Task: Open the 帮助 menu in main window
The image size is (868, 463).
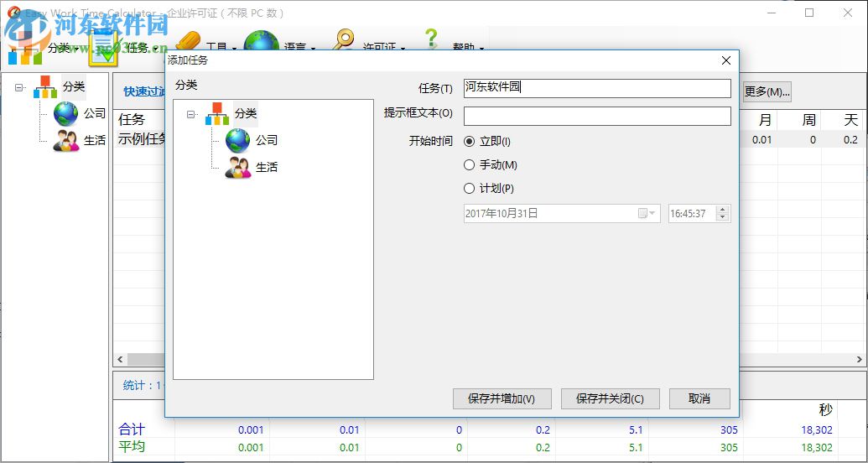Action: pos(468,48)
